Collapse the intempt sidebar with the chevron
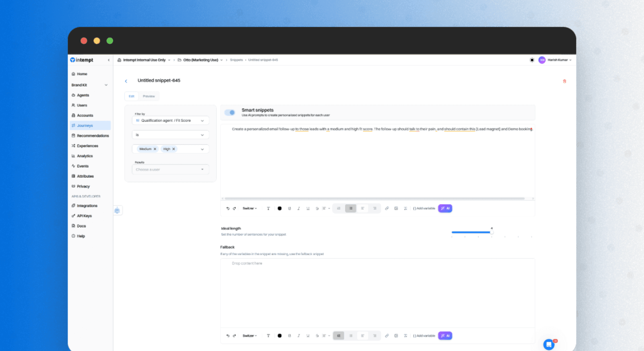Viewport: 644px width, 351px height. pos(109,60)
